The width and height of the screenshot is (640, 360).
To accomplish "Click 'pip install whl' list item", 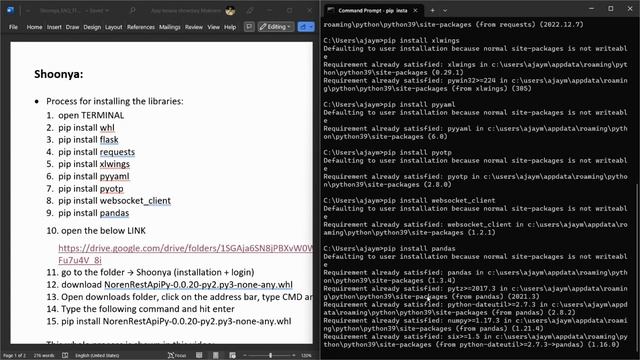I will 86,128.
